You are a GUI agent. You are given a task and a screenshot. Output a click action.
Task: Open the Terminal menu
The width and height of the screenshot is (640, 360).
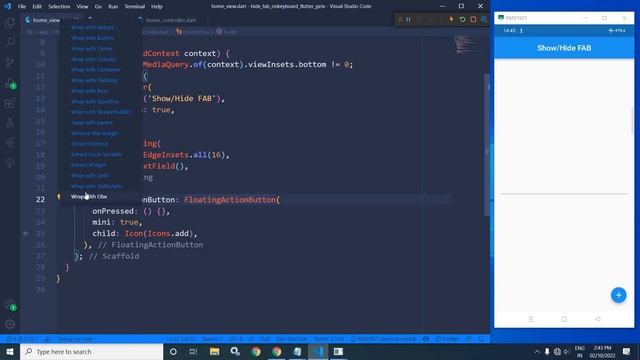[x=135, y=7]
